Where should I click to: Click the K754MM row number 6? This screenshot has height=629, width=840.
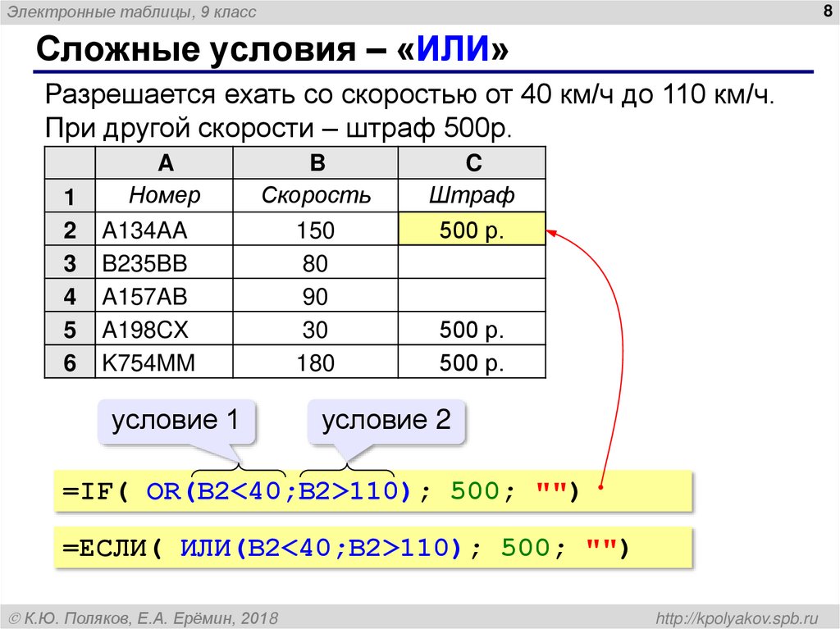70,362
